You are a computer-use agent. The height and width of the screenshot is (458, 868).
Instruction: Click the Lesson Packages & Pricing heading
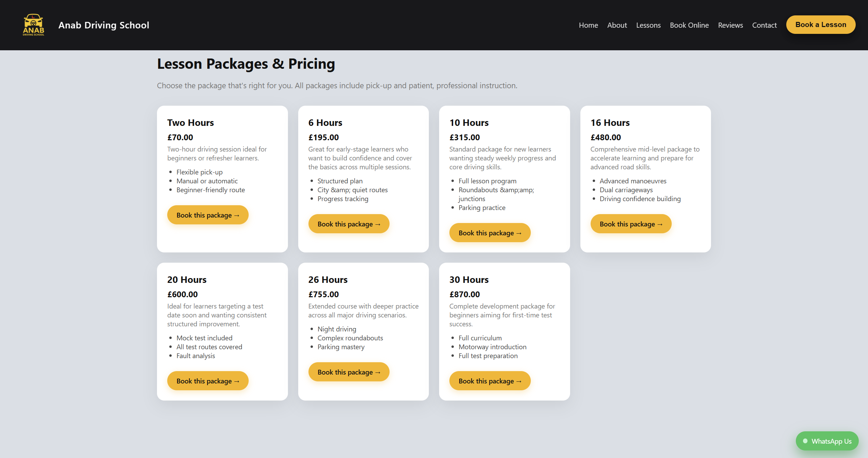pos(246,64)
